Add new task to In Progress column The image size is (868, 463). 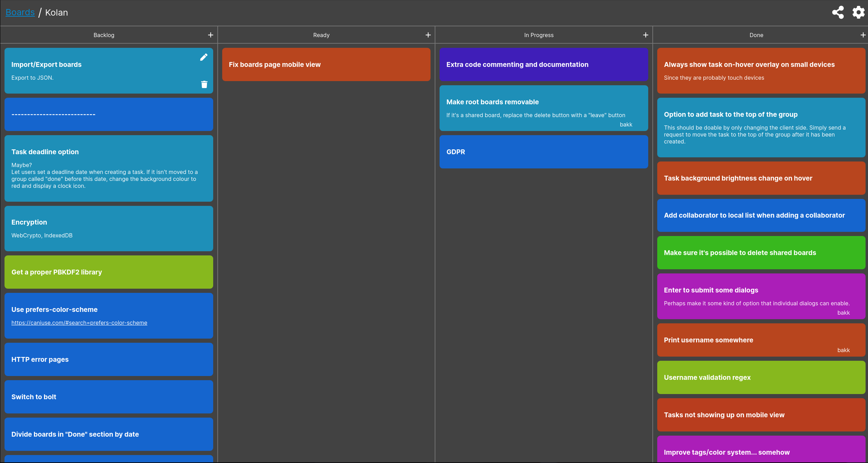tap(645, 35)
